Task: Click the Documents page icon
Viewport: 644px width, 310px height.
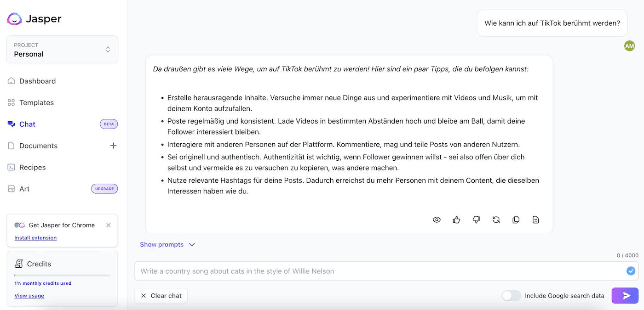Action: [x=11, y=146]
